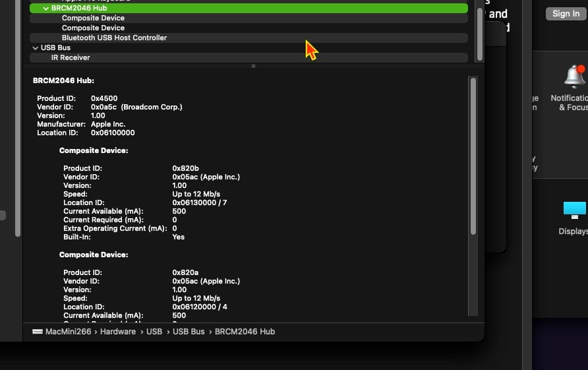The width and height of the screenshot is (588, 370).
Task: Collapse the BRCM2046 Hub tree row
Action: click(45, 9)
